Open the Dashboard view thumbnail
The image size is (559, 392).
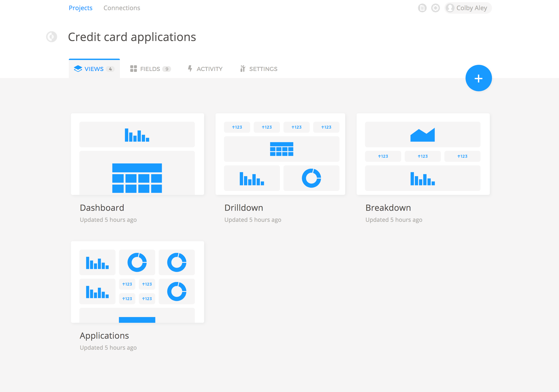pos(137,154)
